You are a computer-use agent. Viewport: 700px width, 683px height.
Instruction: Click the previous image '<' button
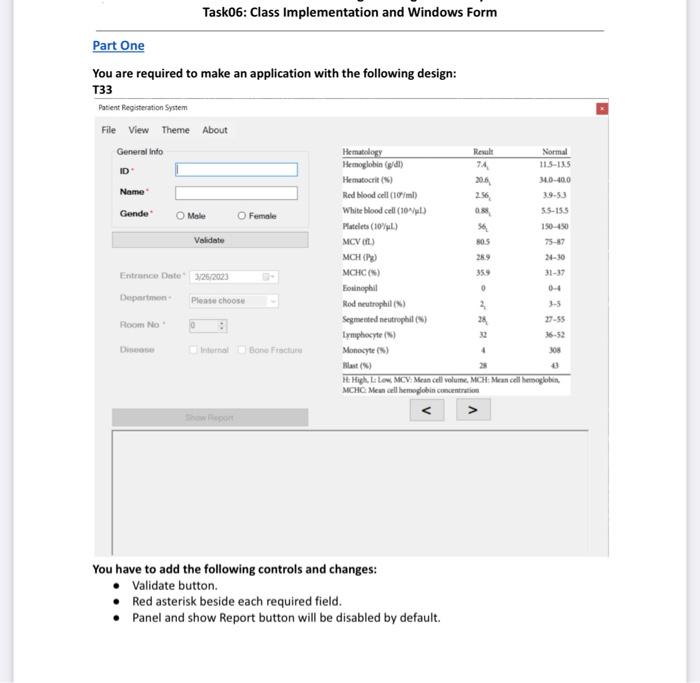click(x=427, y=410)
